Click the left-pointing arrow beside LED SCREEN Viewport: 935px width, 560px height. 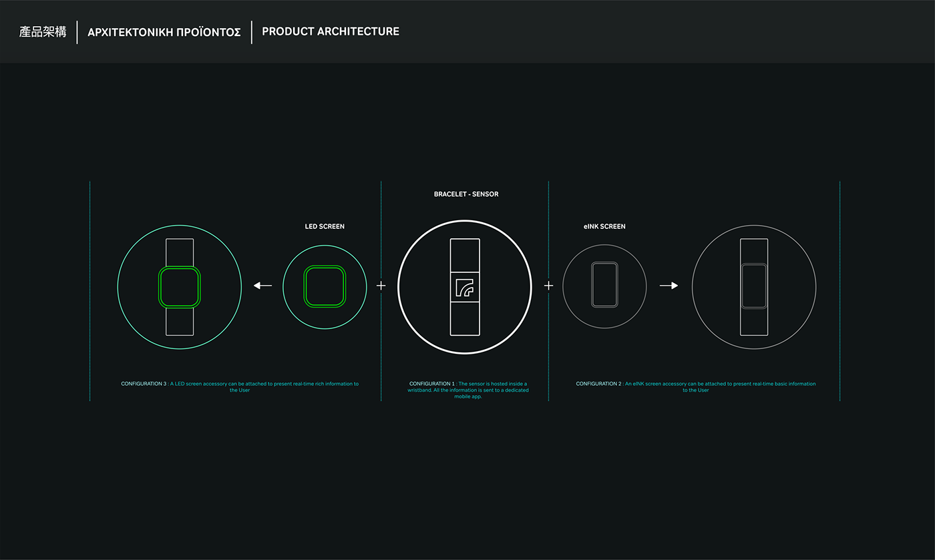click(263, 285)
